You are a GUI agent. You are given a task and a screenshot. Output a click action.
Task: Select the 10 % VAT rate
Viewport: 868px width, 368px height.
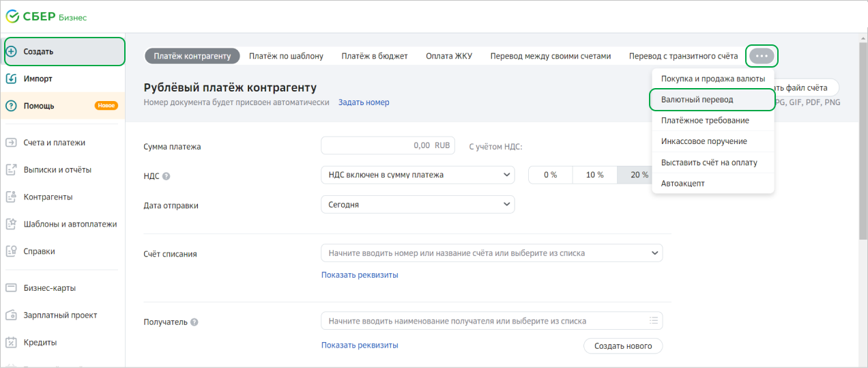click(595, 175)
